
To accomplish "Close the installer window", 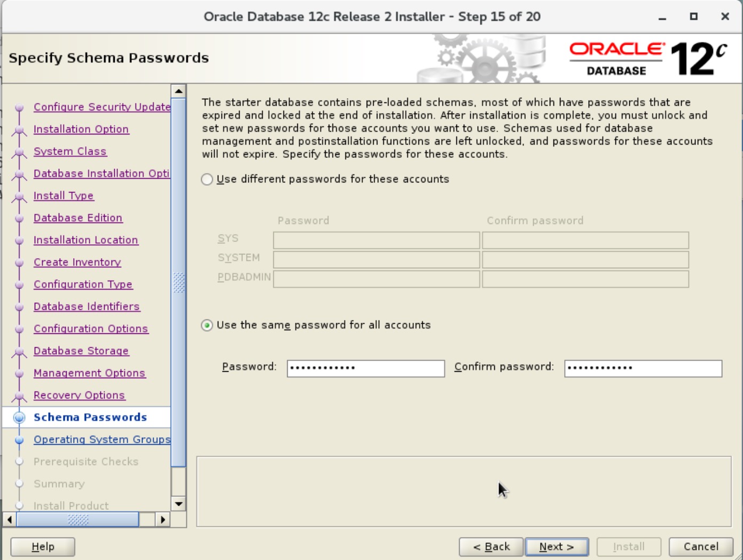I will tap(725, 17).
